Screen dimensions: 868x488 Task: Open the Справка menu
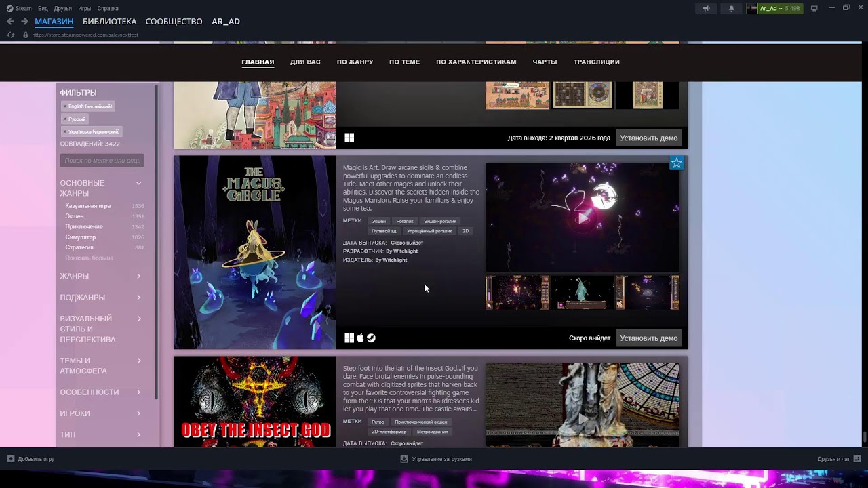click(x=108, y=9)
